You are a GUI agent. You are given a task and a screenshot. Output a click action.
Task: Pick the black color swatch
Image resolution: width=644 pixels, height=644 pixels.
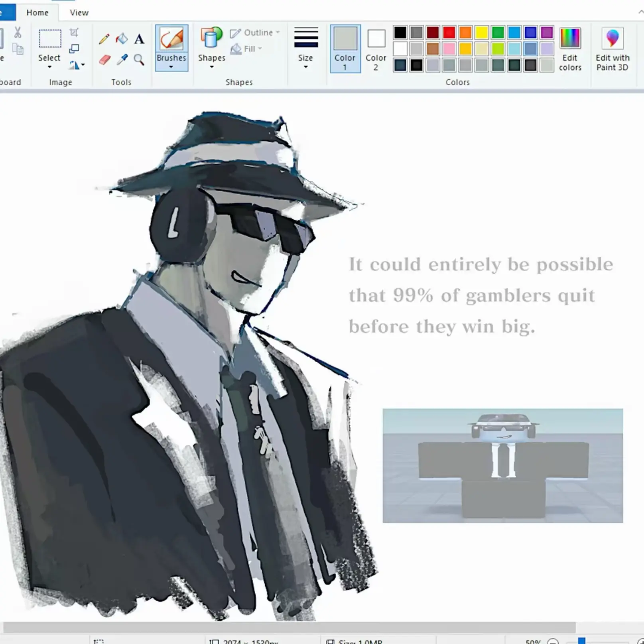pos(400,32)
